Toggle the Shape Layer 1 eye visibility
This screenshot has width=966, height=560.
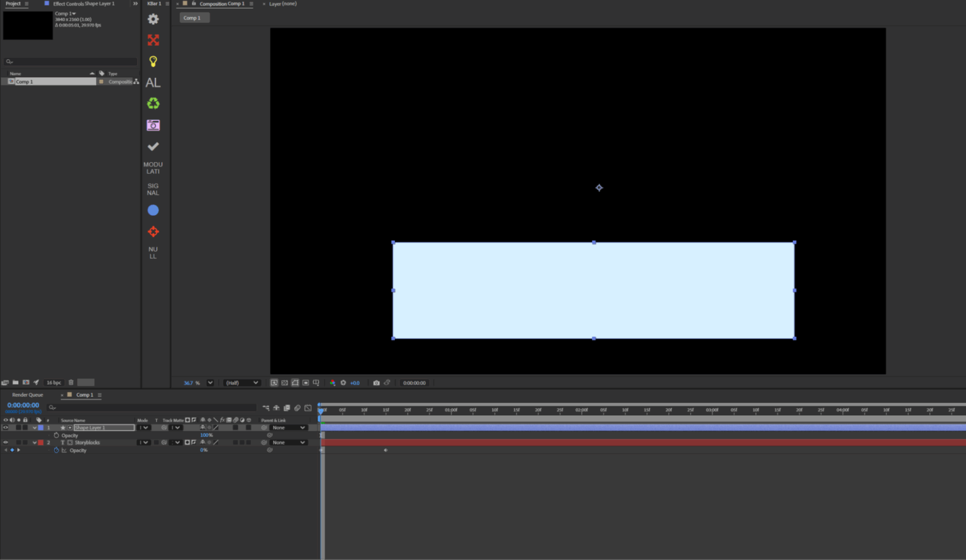click(6, 427)
